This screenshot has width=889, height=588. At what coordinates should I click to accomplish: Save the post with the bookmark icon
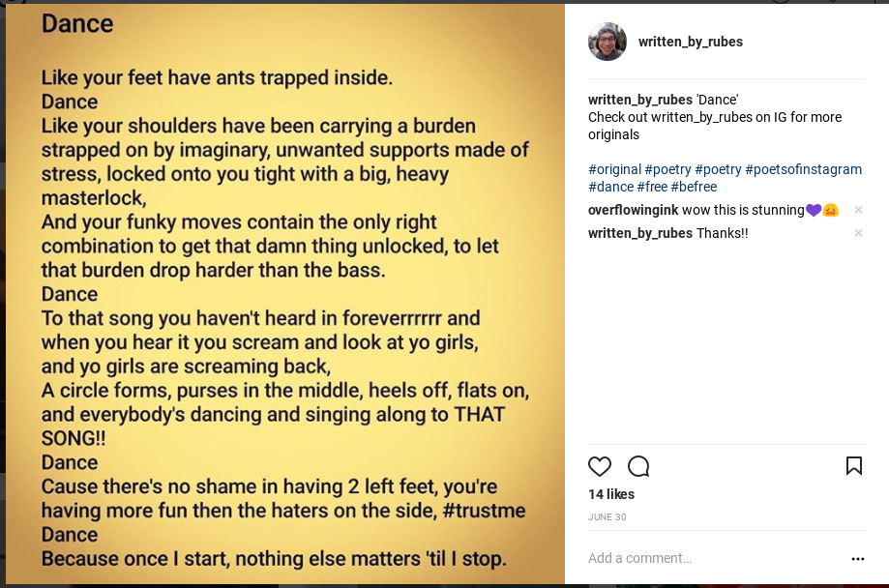click(854, 466)
